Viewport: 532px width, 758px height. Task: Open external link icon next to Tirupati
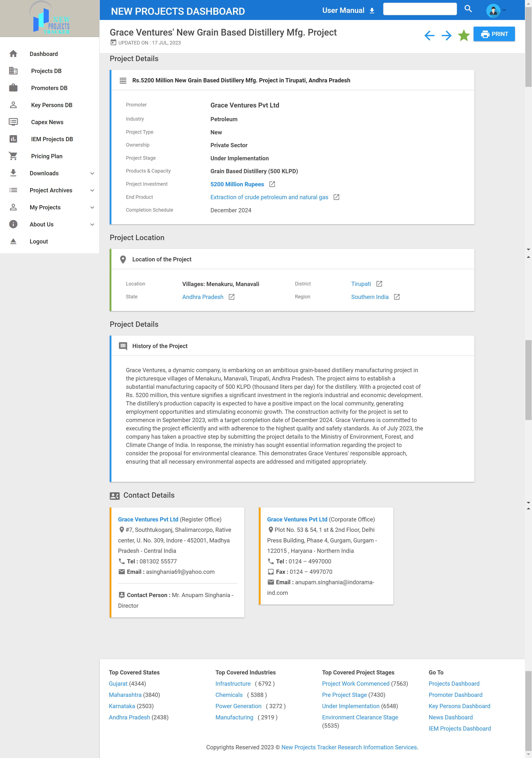(x=379, y=284)
